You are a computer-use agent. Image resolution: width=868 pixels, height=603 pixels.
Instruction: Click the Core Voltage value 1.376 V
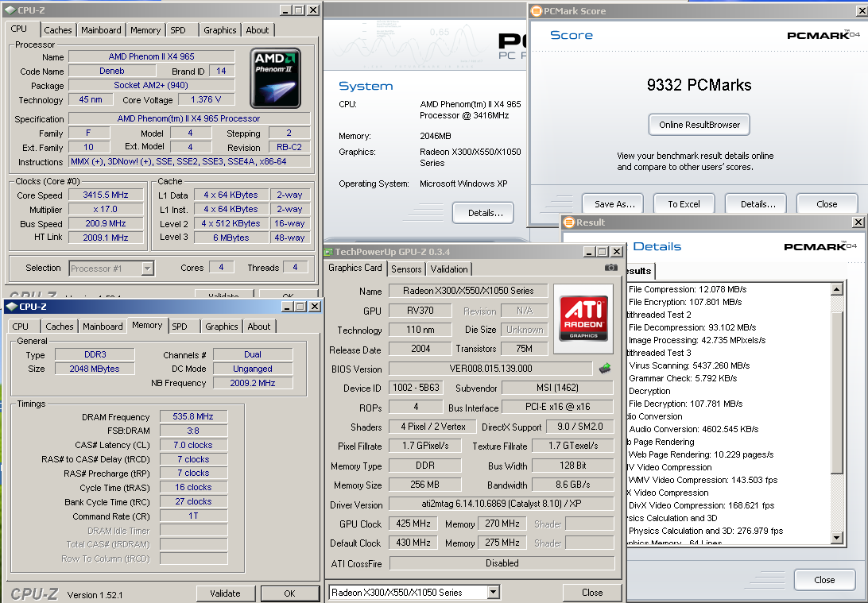[205, 99]
